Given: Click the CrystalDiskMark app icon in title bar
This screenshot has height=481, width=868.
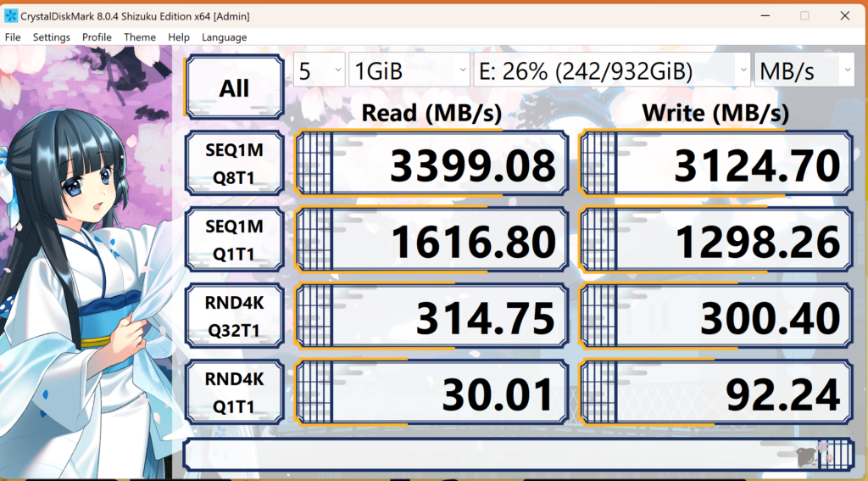Looking at the screenshot, I should [x=11, y=15].
